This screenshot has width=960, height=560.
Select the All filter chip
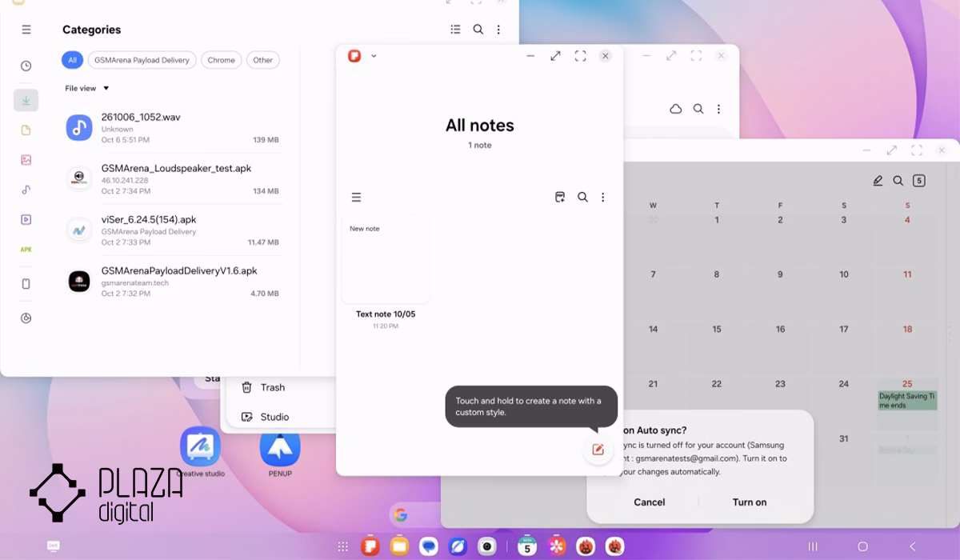pyautogui.click(x=72, y=60)
